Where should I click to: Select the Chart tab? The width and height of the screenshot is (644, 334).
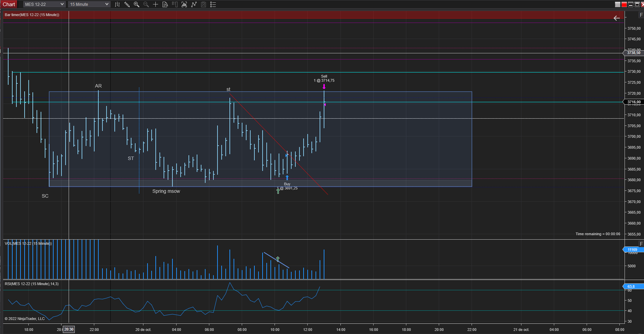[x=9, y=4]
